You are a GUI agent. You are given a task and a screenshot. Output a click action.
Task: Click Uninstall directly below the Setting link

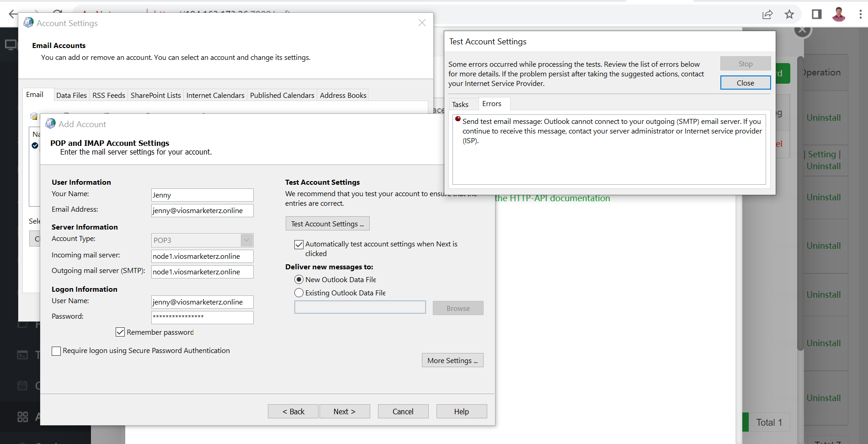tap(824, 166)
